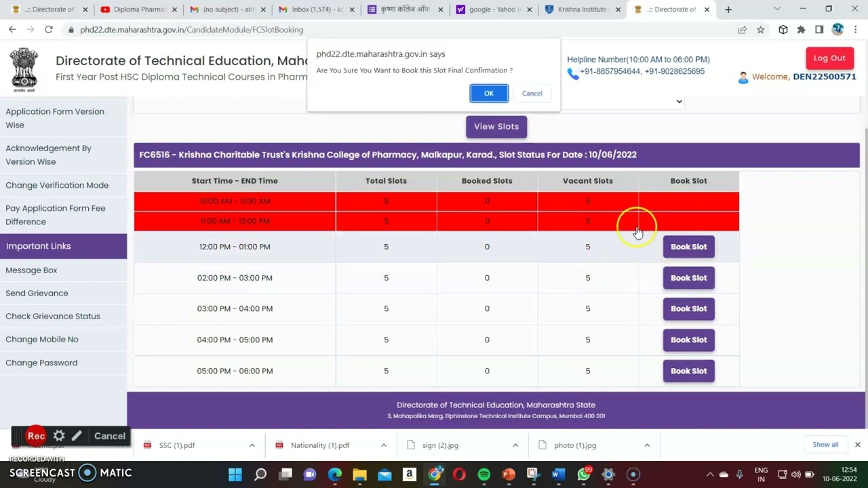Click the View Slots button
The height and width of the screenshot is (488, 868).
click(496, 127)
